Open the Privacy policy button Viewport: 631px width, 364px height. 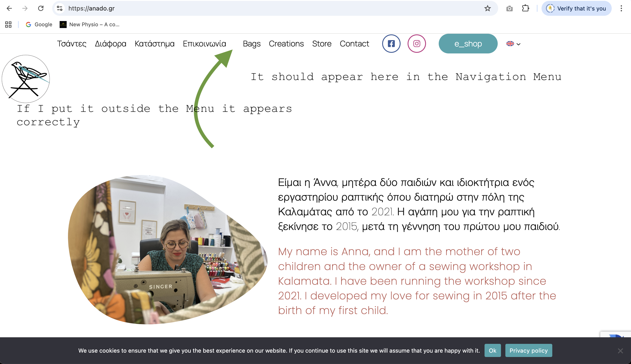(x=528, y=350)
